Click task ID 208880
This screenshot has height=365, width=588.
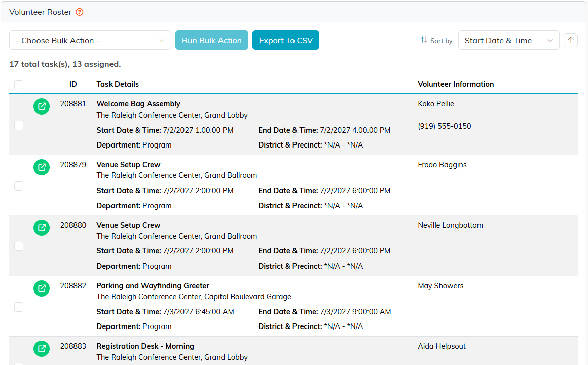tap(73, 225)
